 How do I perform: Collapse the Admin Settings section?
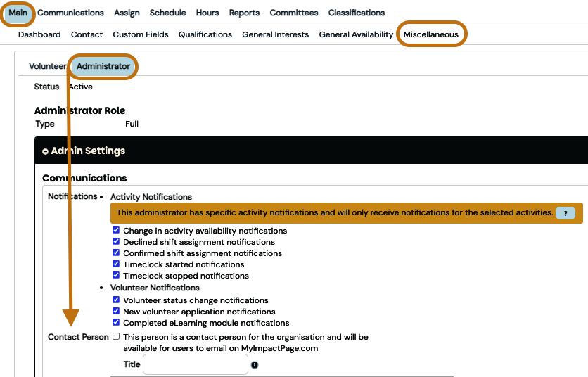tap(45, 151)
